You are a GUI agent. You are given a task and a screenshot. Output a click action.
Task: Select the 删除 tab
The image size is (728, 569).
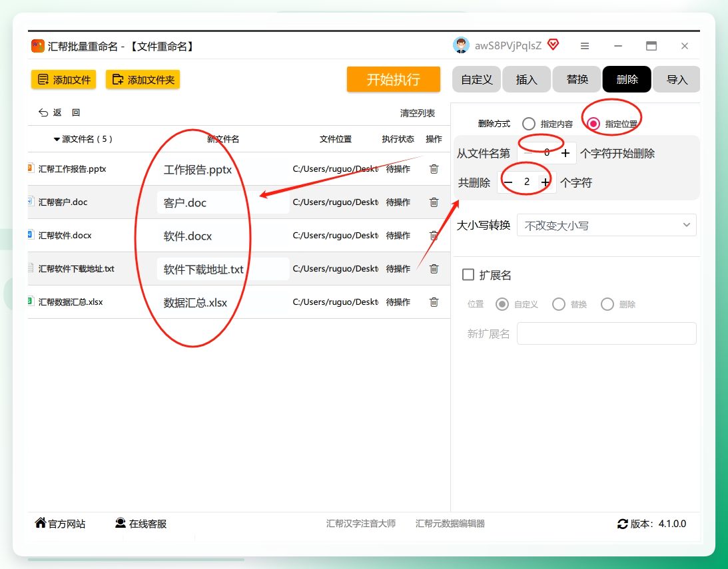627,79
